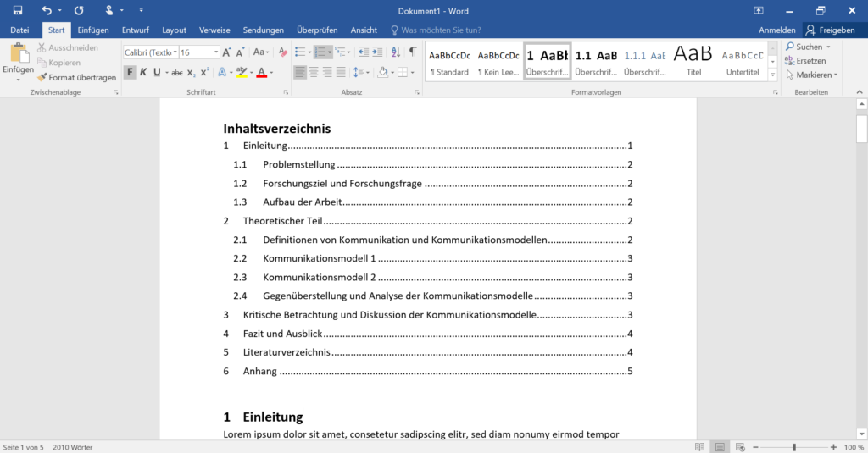Toggle underline formatting (U)
The height and width of the screenshot is (453, 868).
pos(157,73)
